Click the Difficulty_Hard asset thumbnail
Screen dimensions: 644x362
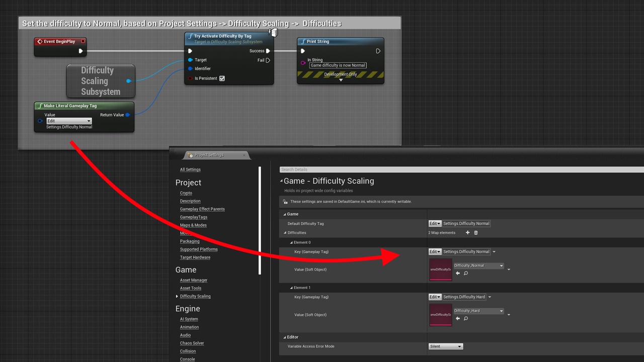(x=441, y=315)
